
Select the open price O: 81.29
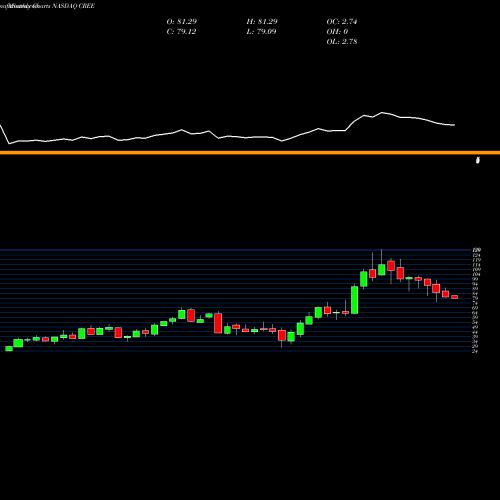182,22
